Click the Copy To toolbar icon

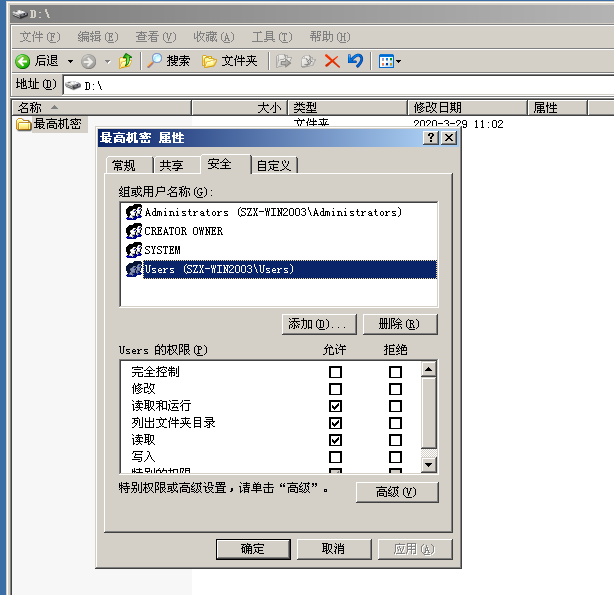(308, 61)
